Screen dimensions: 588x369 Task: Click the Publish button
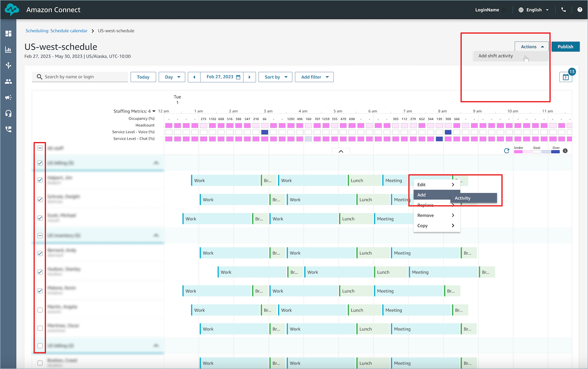565,47
